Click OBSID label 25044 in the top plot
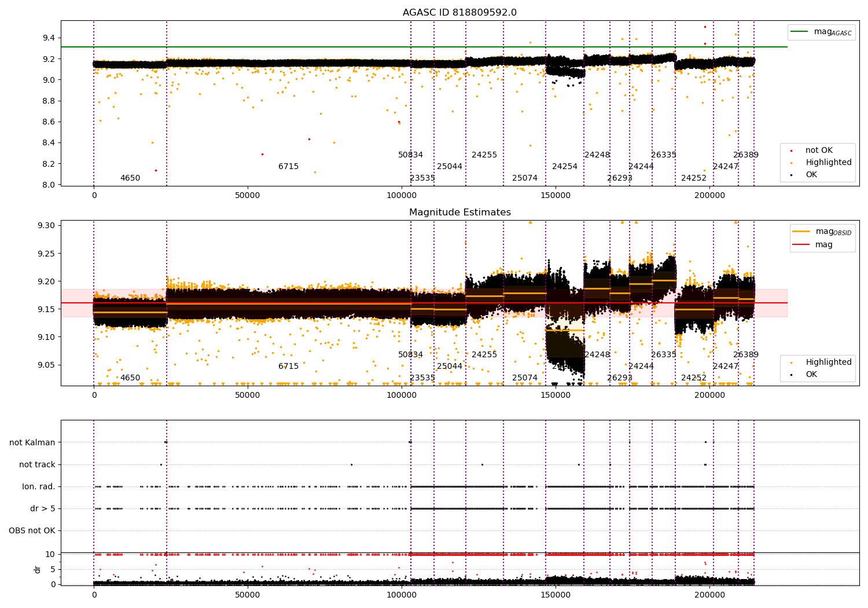Screen dimensions: 868x608 coord(450,167)
